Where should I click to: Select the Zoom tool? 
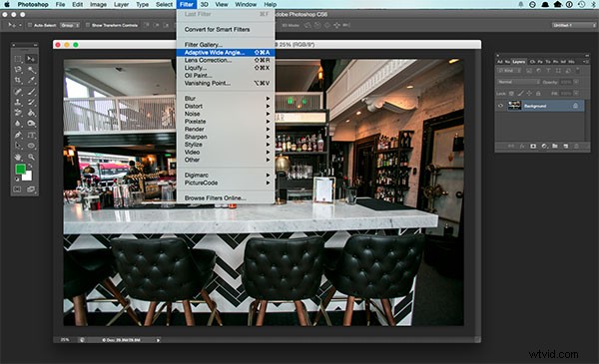coord(31,157)
